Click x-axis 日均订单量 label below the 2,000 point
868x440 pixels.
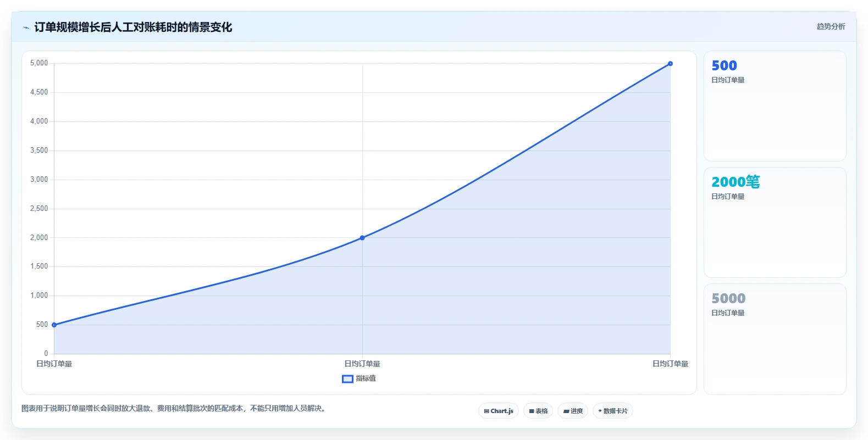point(362,364)
